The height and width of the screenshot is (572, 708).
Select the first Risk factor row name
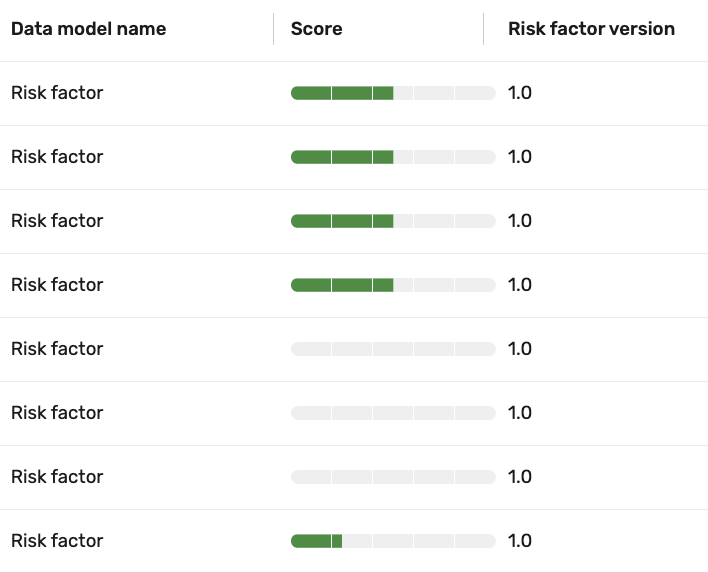(x=57, y=93)
